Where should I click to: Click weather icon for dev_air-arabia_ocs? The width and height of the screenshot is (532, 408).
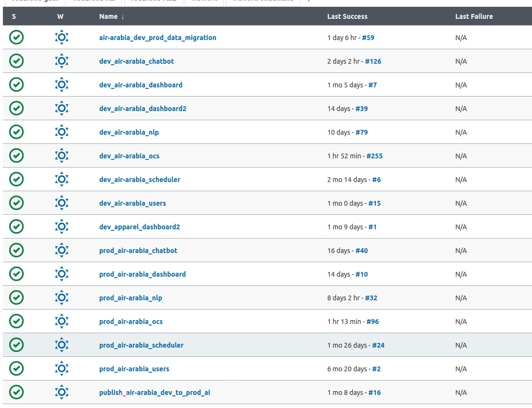tap(61, 155)
